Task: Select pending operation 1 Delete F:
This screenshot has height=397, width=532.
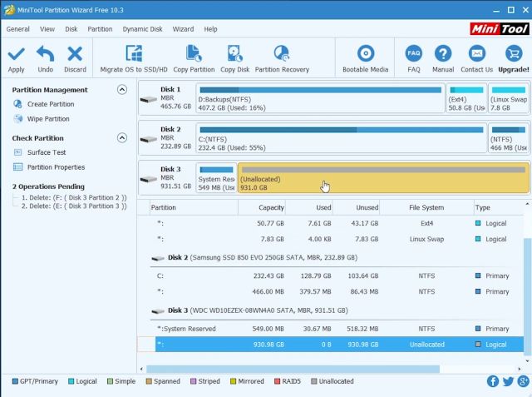Action: (x=74, y=197)
